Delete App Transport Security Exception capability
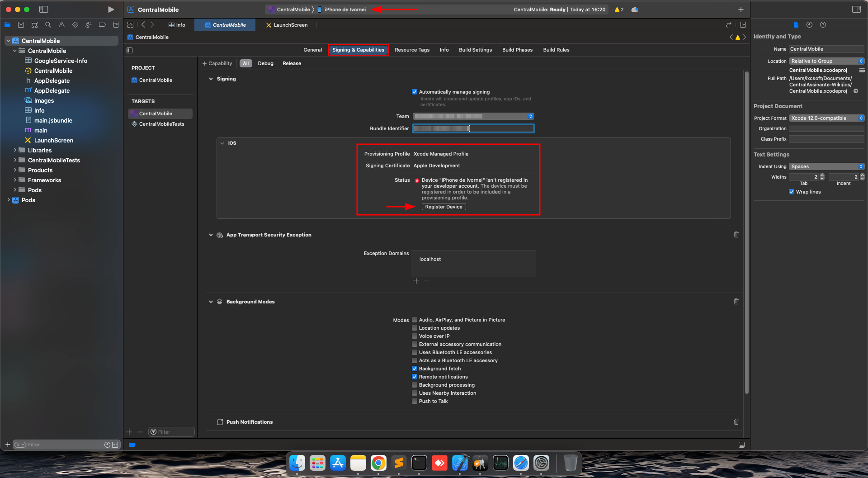 coord(736,235)
